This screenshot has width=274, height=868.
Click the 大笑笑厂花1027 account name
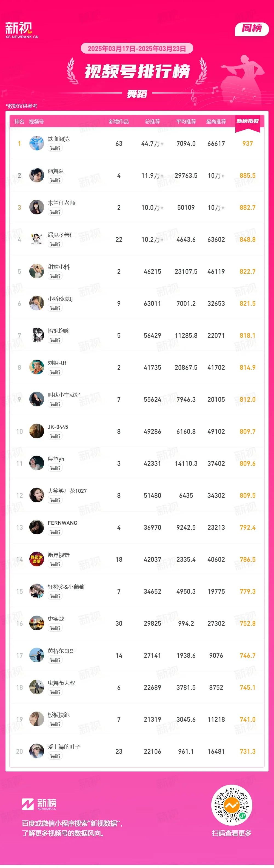pos(67,491)
